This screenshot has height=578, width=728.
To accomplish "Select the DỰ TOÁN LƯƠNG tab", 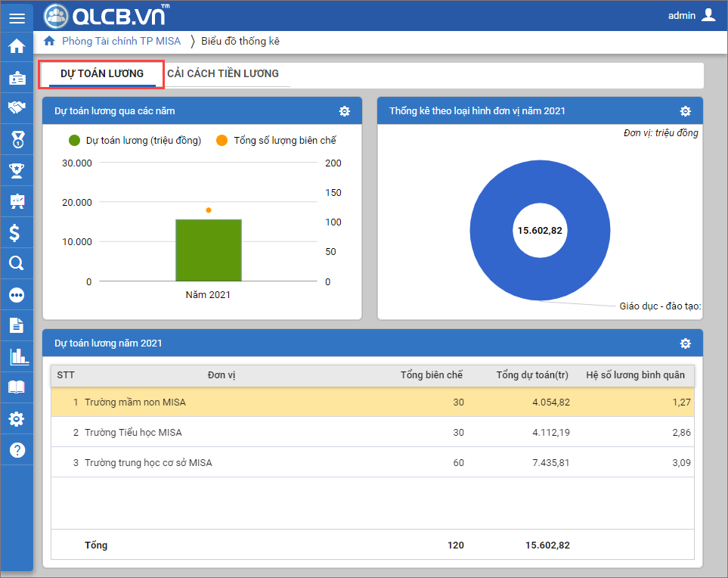I will click(x=102, y=74).
